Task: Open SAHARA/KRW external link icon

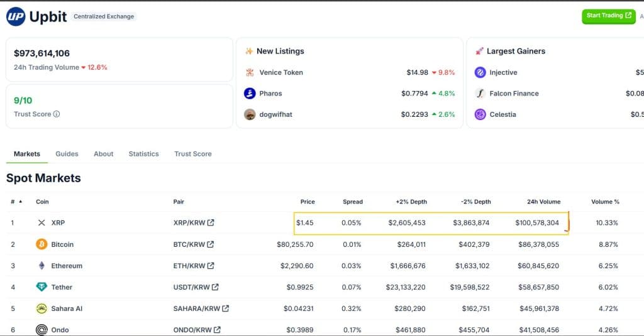Action: coord(226,308)
